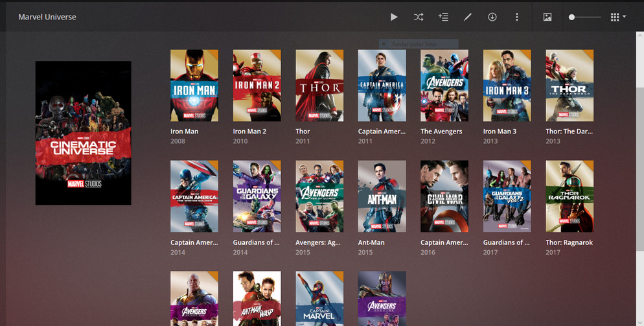Open Captain America Winter Soldier poster
The image size is (644, 326).
(x=194, y=196)
